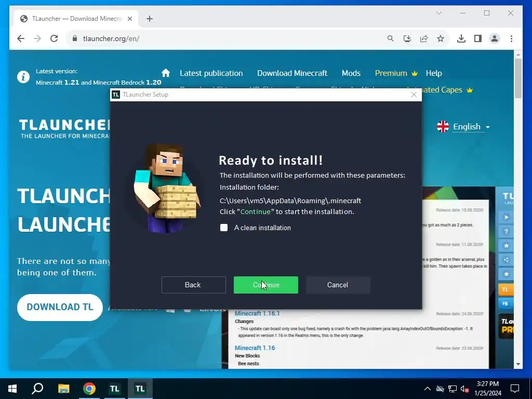Click the info icon near Latest version
Viewport: 532px width, 399px height.
click(x=23, y=77)
